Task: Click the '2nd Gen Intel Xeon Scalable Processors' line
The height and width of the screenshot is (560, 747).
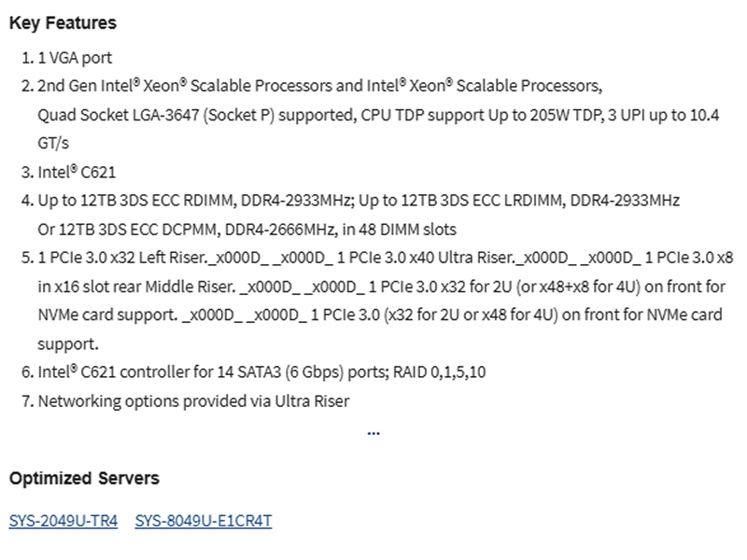Action: tap(320, 86)
